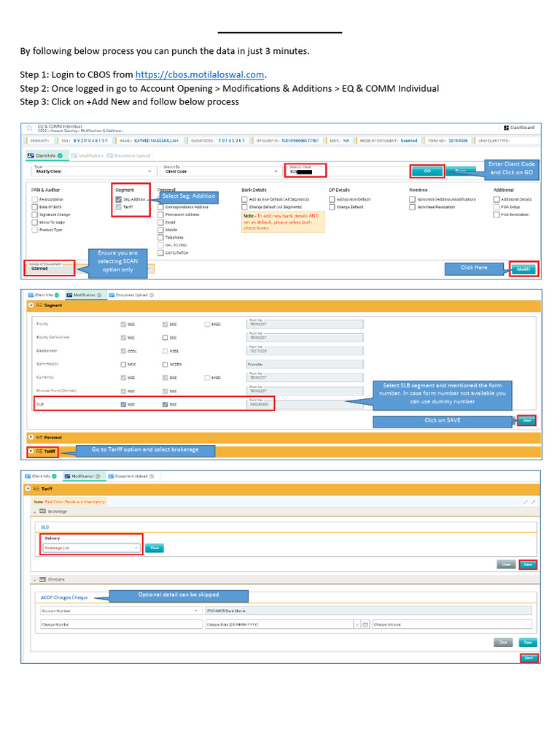This screenshot has width=560, height=747.
Task: Expand the Tariff section in second panel
Action: click(284, 451)
